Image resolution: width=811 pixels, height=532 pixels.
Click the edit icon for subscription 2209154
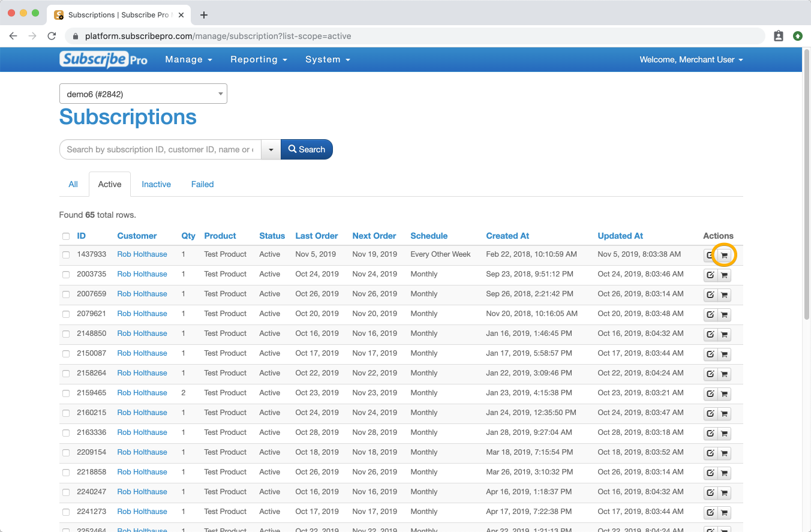click(x=710, y=453)
